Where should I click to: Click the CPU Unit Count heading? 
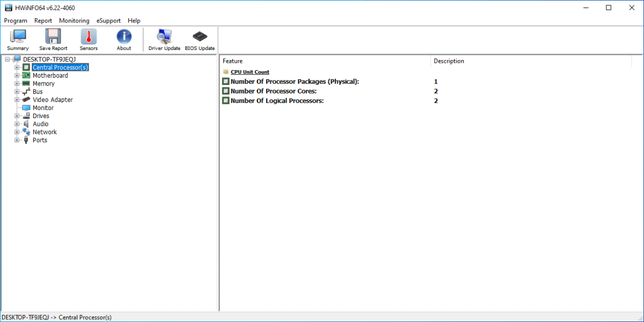tap(250, 72)
